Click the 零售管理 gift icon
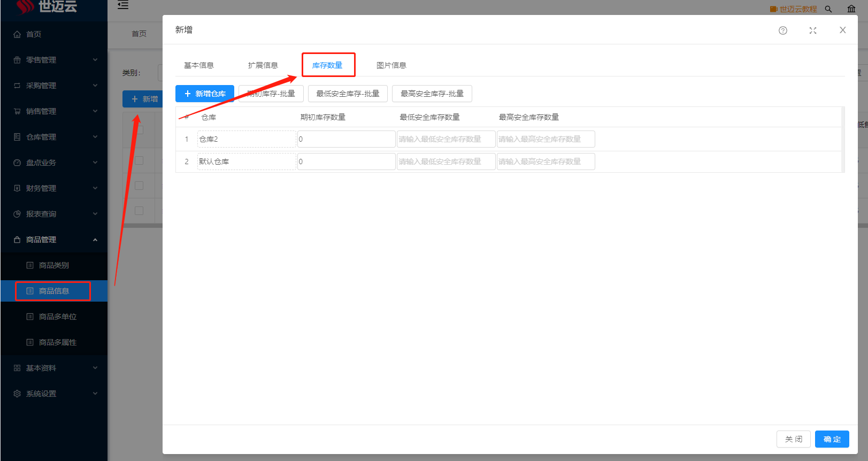Viewport: 868px width, 461px height. [17, 60]
